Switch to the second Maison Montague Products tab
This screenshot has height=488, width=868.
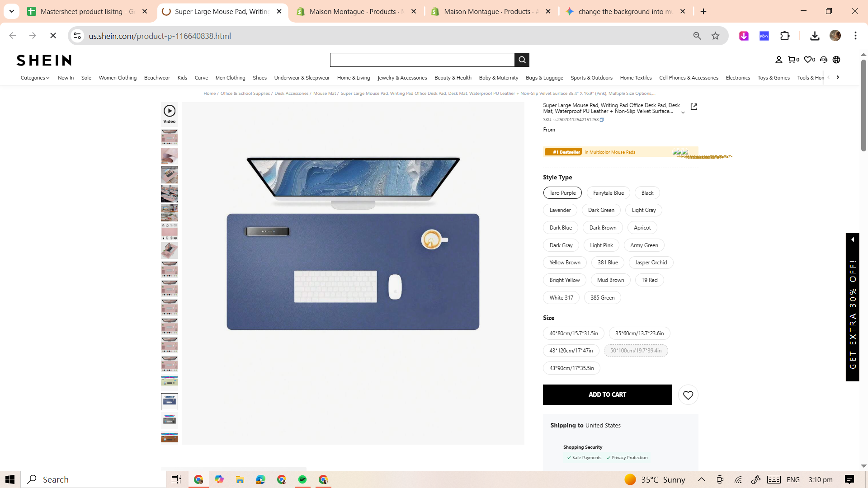click(491, 11)
